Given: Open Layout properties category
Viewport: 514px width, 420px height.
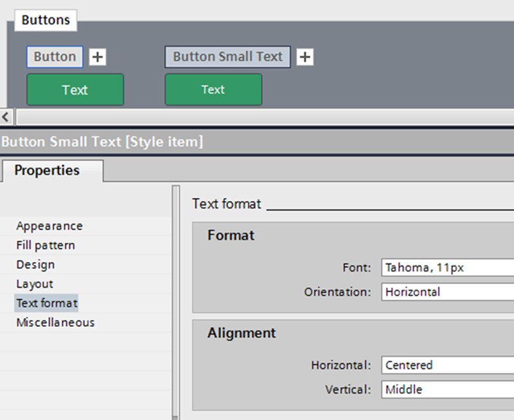Looking at the screenshot, I should pyautogui.click(x=35, y=284).
